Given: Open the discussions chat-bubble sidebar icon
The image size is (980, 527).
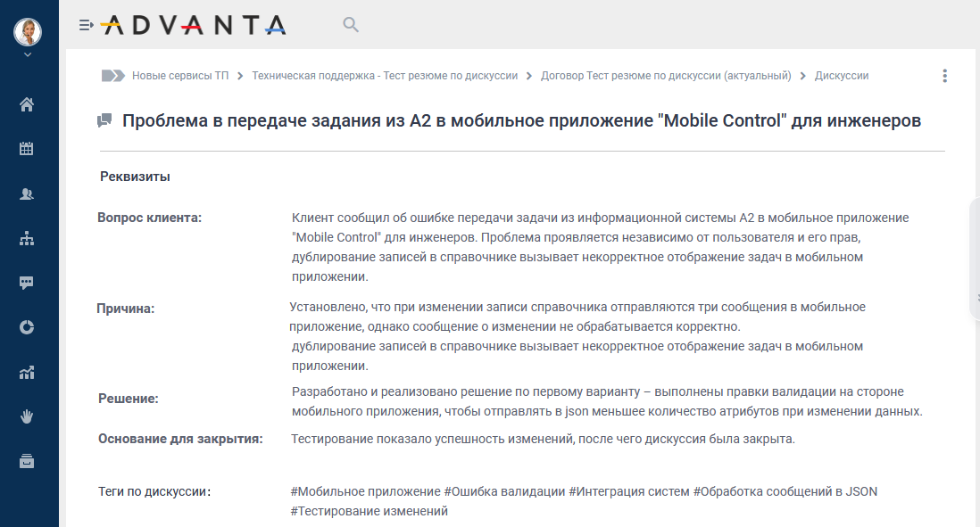Looking at the screenshot, I should pyautogui.click(x=27, y=283).
